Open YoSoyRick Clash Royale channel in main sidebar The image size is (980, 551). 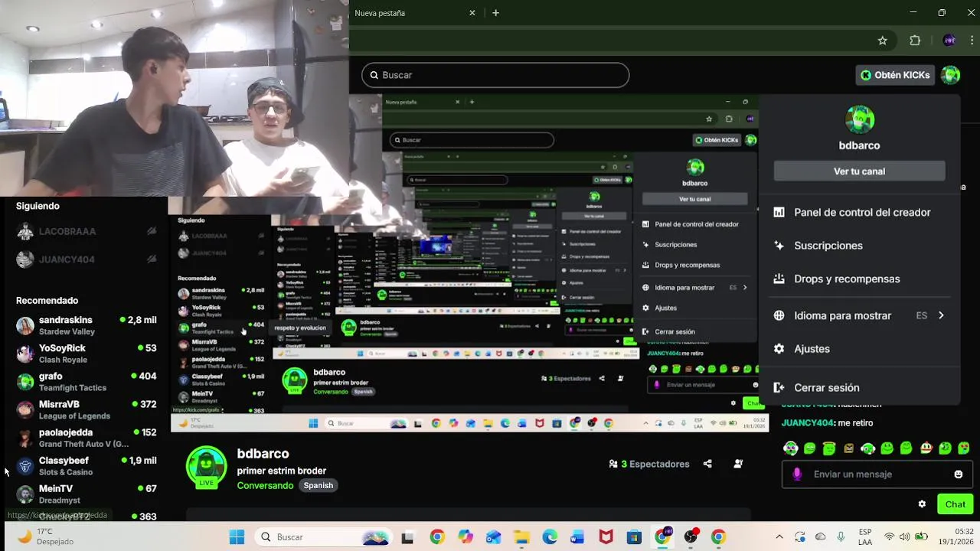coord(84,354)
